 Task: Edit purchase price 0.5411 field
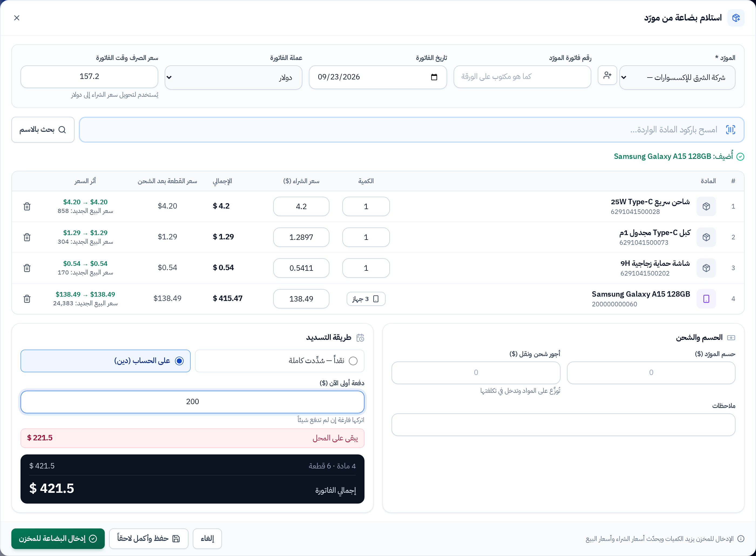pos(301,268)
